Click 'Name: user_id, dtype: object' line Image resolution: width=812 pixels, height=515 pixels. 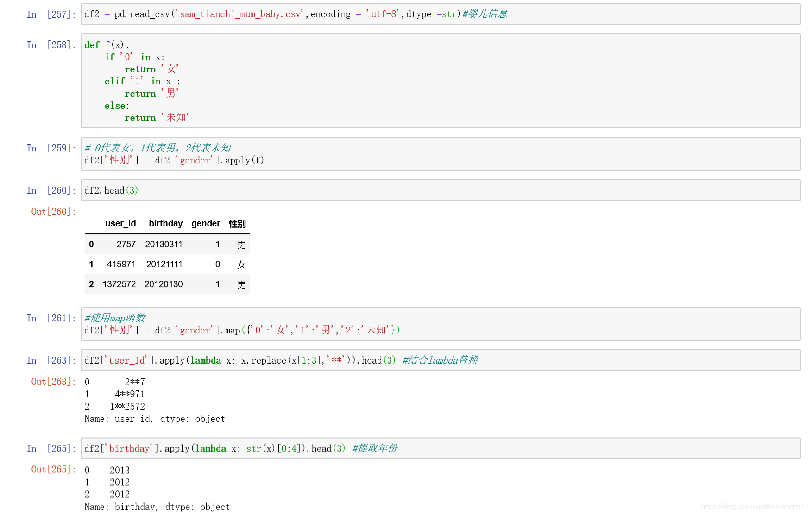(155, 419)
